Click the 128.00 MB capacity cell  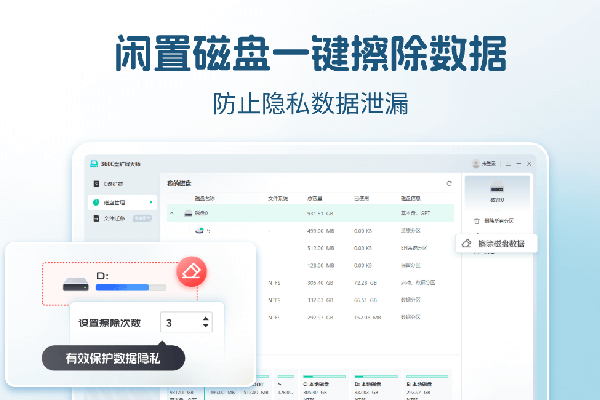[320, 265]
